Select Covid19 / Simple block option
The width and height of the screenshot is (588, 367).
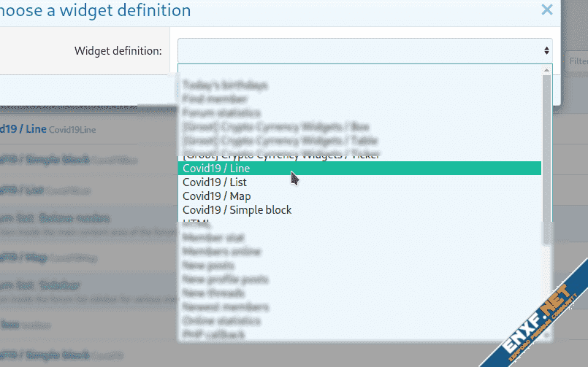(x=359, y=209)
